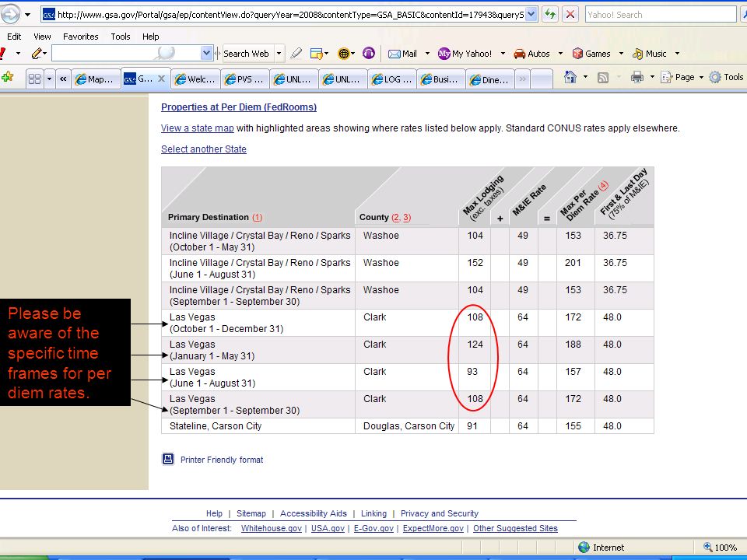Click the Select another State link
Screen dimensions: 747x560
coord(203,149)
